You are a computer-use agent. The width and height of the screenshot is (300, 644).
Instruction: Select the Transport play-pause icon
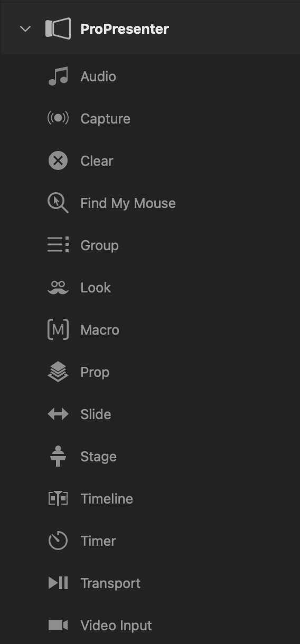pyautogui.click(x=58, y=583)
